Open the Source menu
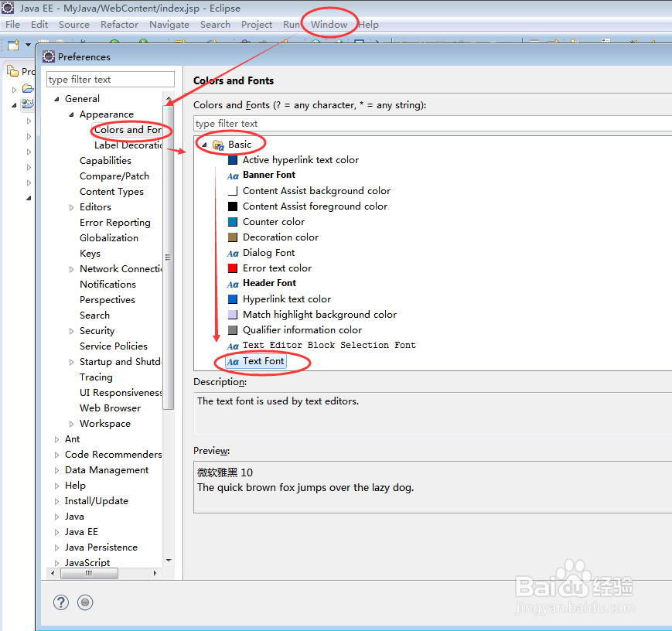The image size is (672, 631). pos(74,25)
